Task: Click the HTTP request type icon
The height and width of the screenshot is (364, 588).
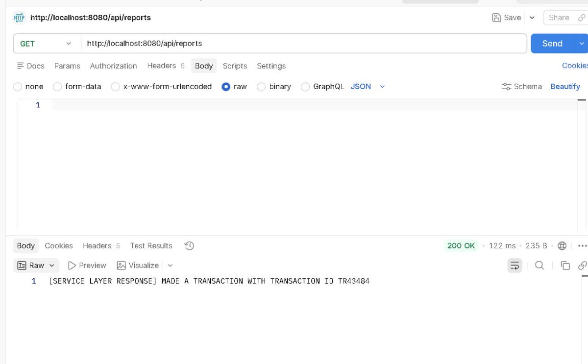Action: [19, 18]
